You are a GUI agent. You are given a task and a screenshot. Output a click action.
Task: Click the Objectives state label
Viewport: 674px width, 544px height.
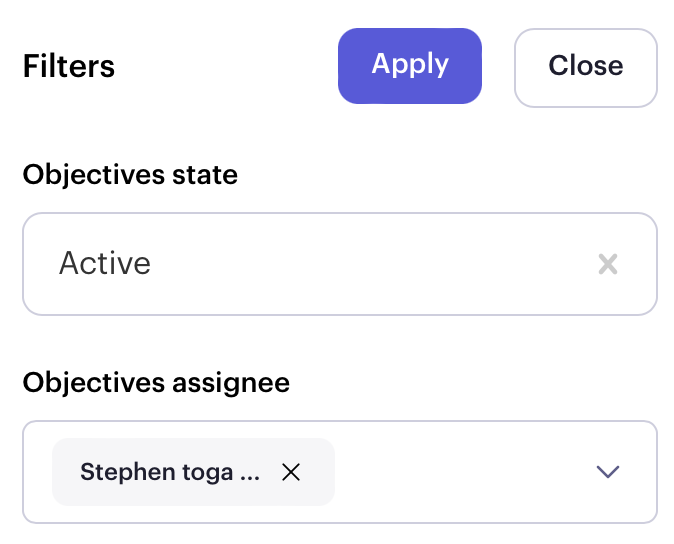coord(130,175)
